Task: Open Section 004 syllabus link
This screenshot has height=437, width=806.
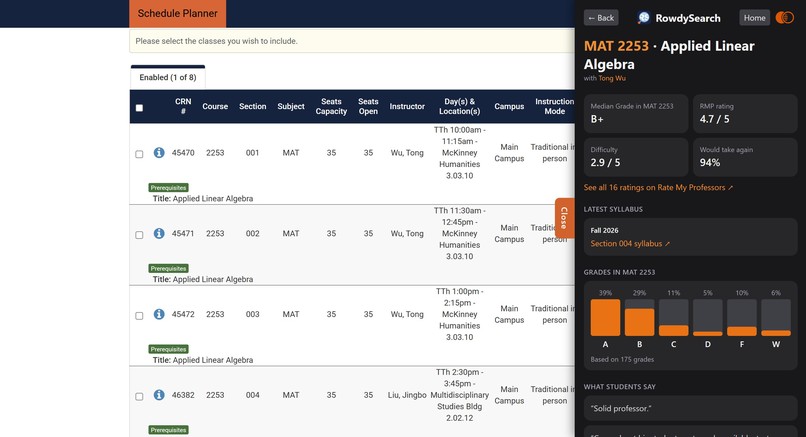Action: pos(630,244)
